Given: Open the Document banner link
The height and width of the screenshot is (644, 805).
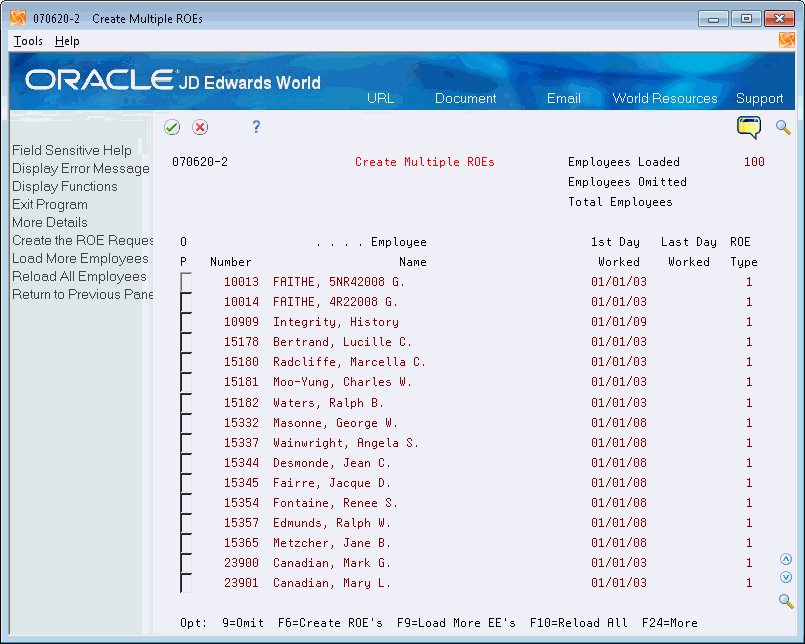Looking at the screenshot, I should [x=466, y=98].
